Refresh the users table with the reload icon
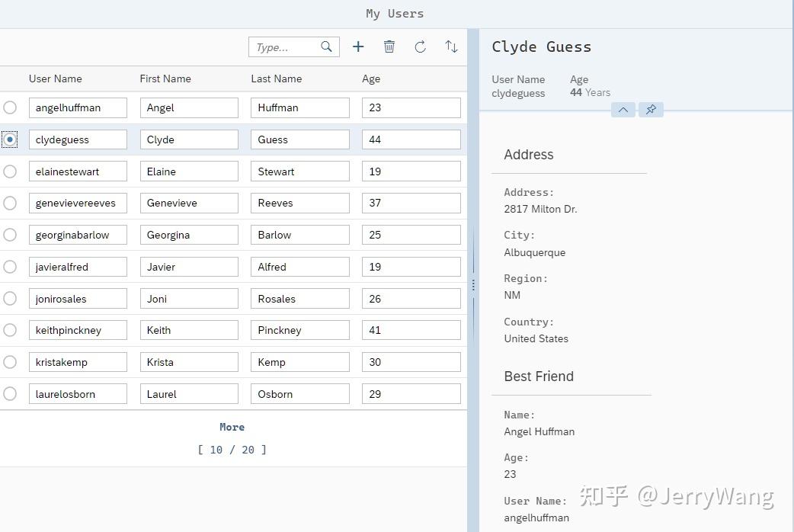Viewport: 794px width, 532px height. pyautogui.click(x=420, y=46)
